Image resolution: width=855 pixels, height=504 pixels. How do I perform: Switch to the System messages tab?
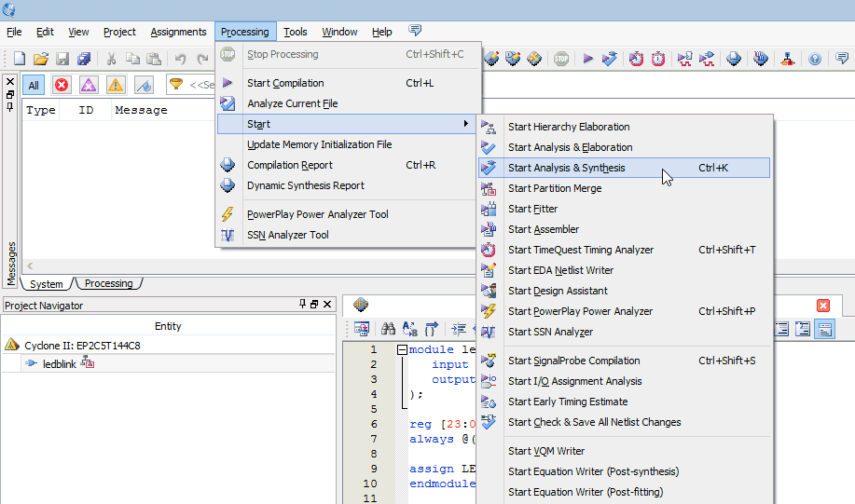pyautogui.click(x=47, y=284)
